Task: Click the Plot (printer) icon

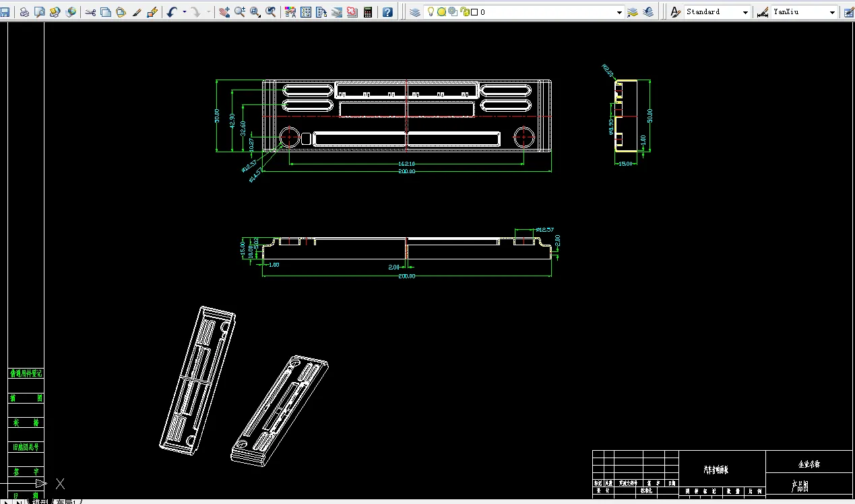Action: click(24, 12)
